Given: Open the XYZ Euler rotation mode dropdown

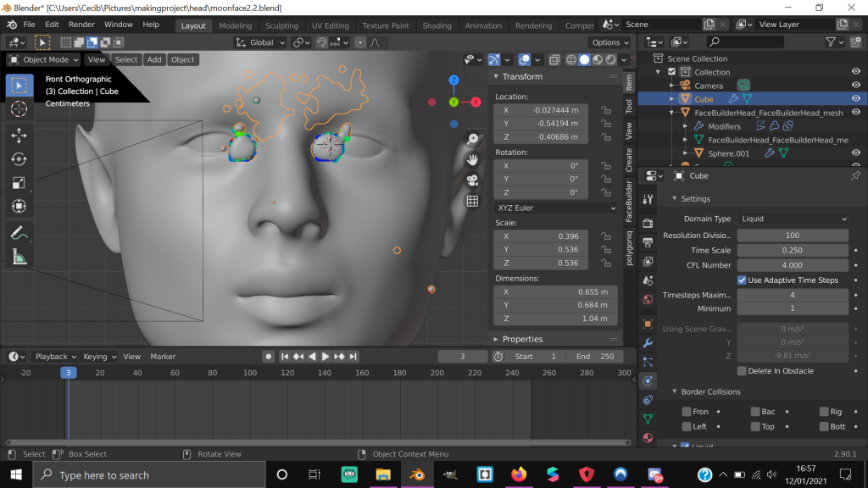Looking at the screenshot, I should click(x=555, y=208).
